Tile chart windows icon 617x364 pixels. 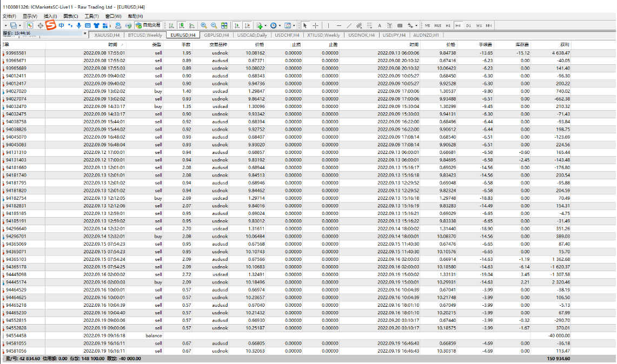point(224,25)
